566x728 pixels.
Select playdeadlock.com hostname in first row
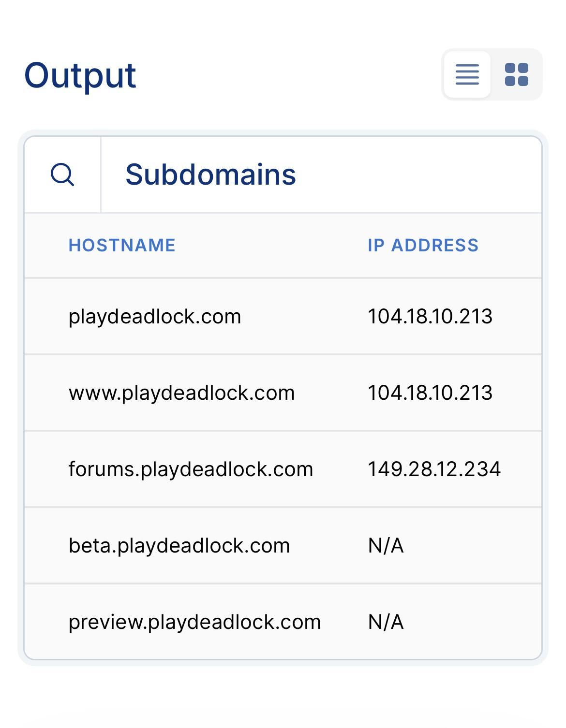coord(155,317)
